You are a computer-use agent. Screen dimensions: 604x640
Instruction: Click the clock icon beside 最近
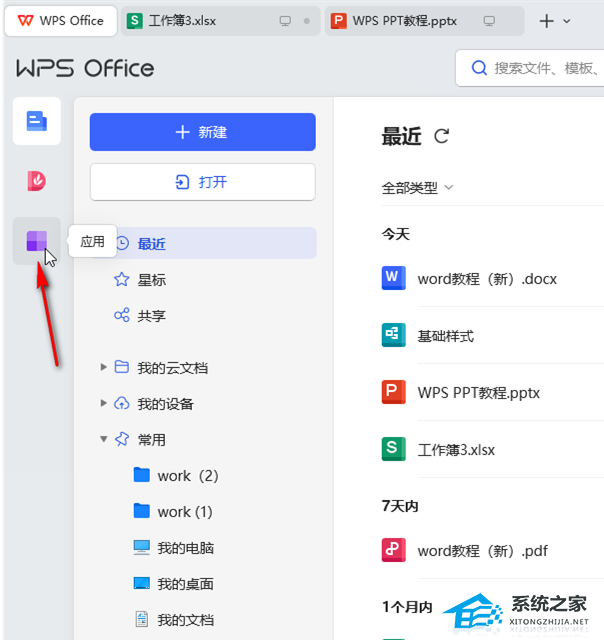[x=122, y=243]
